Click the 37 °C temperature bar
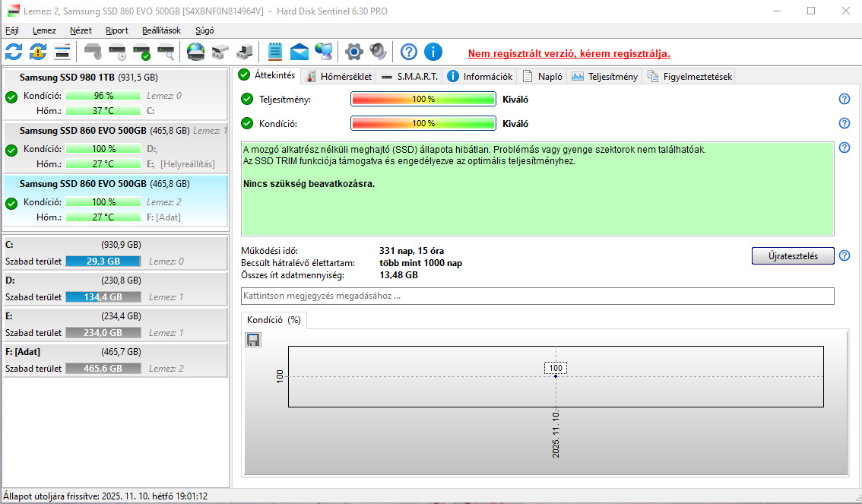 (x=103, y=110)
